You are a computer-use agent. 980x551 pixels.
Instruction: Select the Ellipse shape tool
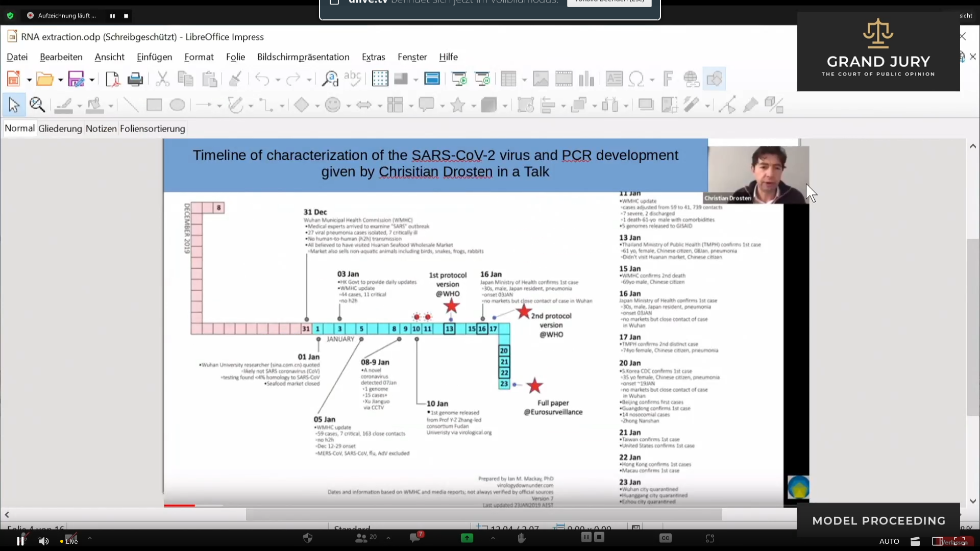coord(177,106)
